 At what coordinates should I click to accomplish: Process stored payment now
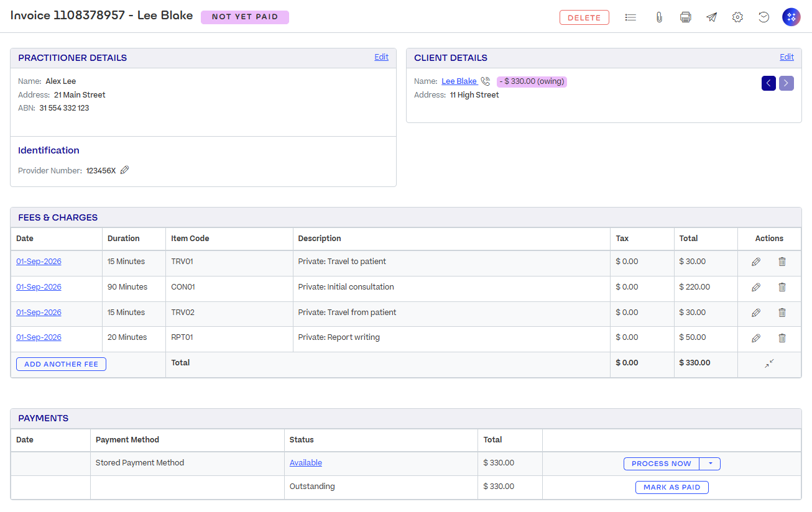tap(662, 464)
